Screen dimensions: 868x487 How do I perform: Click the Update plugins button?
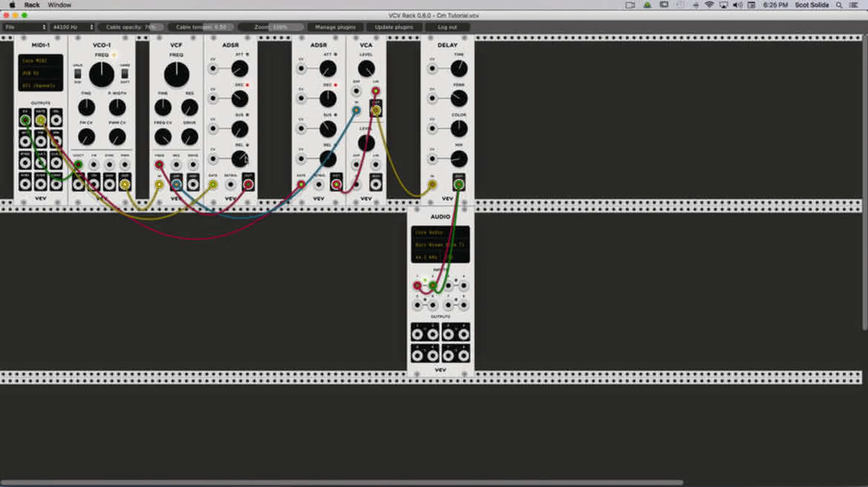[394, 27]
